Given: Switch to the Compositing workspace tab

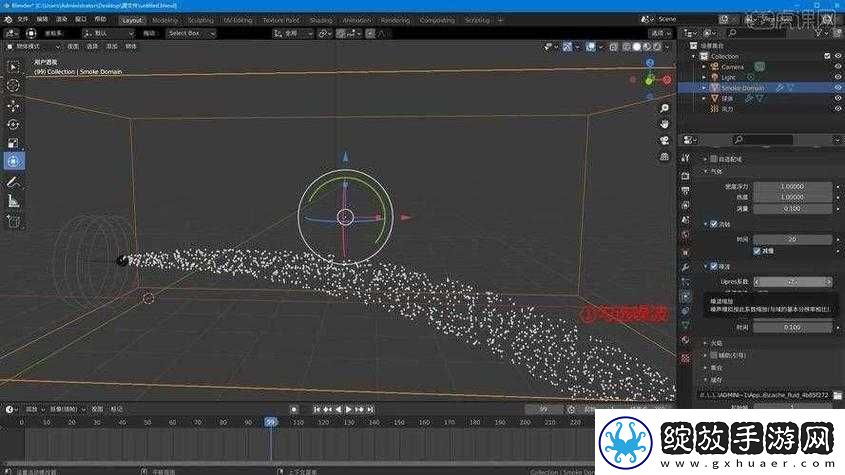Looking at the screenshot, I should (x=437, y=20).
